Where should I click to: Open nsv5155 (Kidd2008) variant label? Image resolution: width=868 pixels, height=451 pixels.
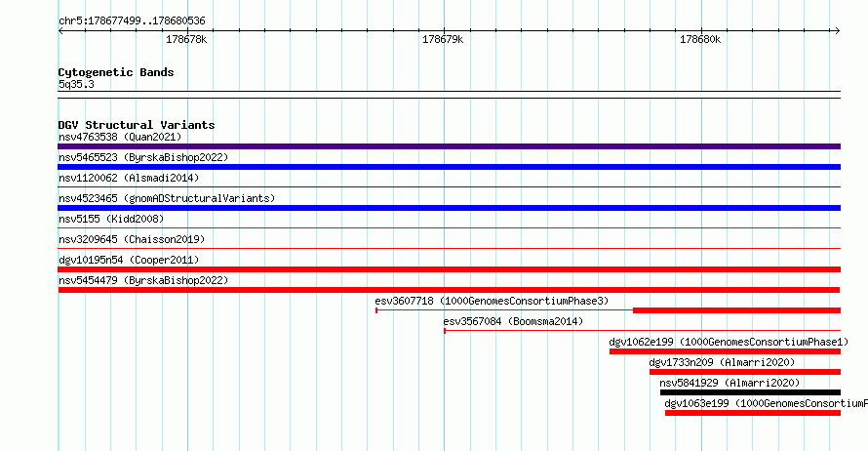coord(111,219)
